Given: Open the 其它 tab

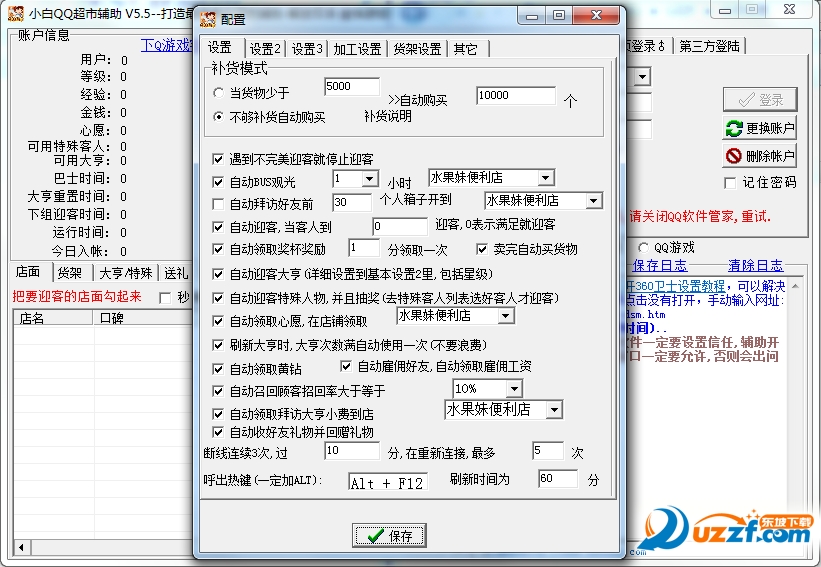Looking at the screenshot, I should (x=466, y=49).
